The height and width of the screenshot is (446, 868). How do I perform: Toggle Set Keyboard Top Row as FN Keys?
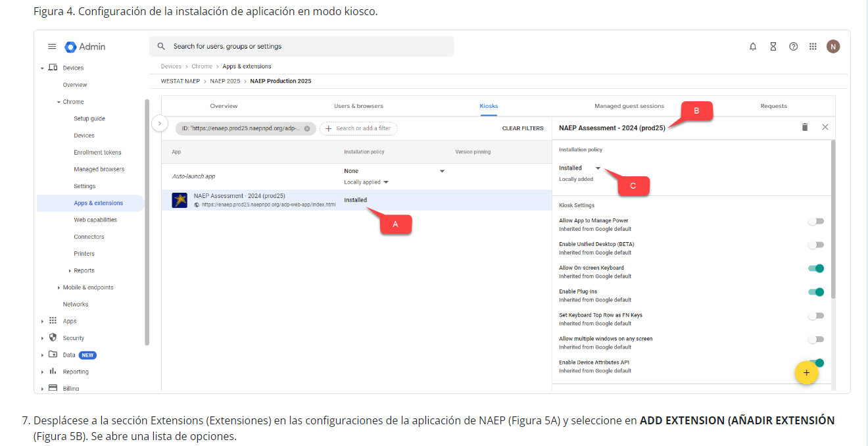[x=816, y=316]
